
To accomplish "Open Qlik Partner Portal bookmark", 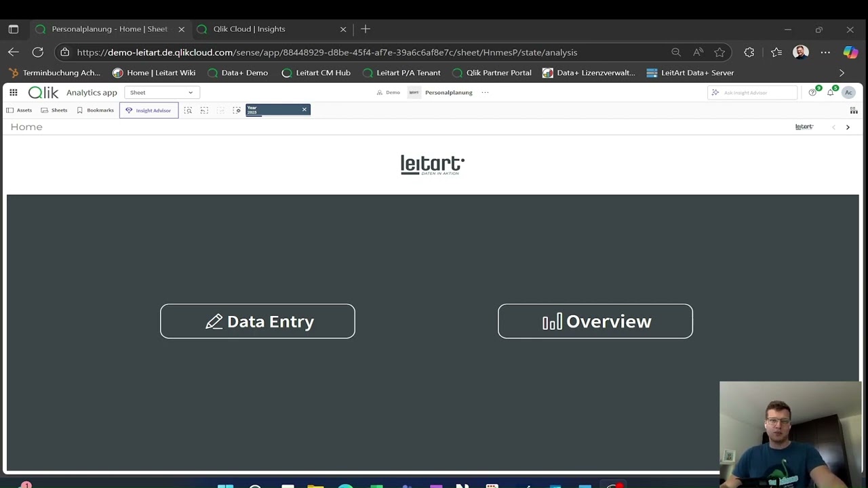I will pyautogui.click(x=492, y=73).
